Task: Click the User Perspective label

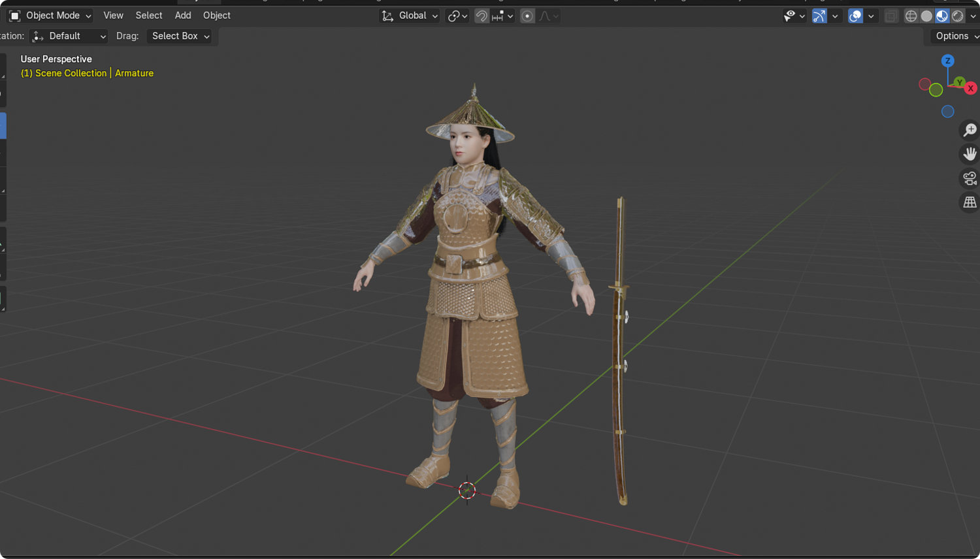Action: point(56,59)
